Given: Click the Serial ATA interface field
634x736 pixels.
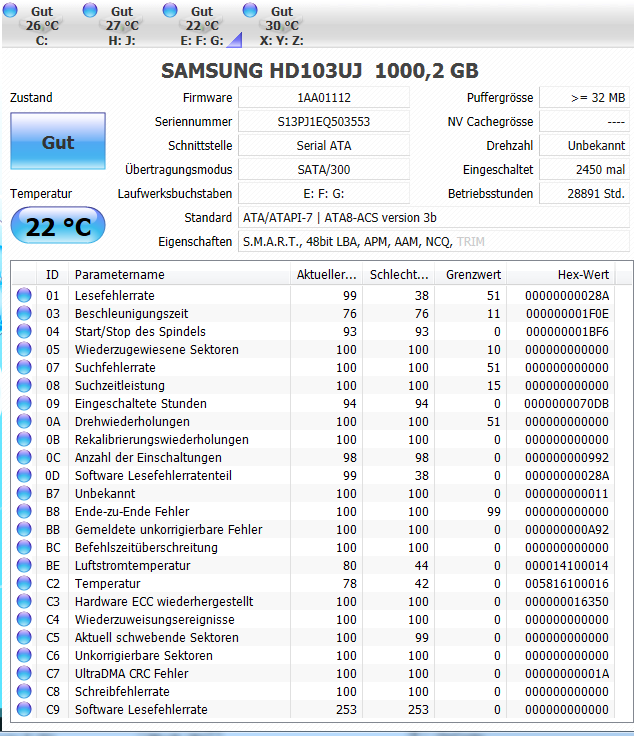Looking at the screenshot, I should click(324, 146).
